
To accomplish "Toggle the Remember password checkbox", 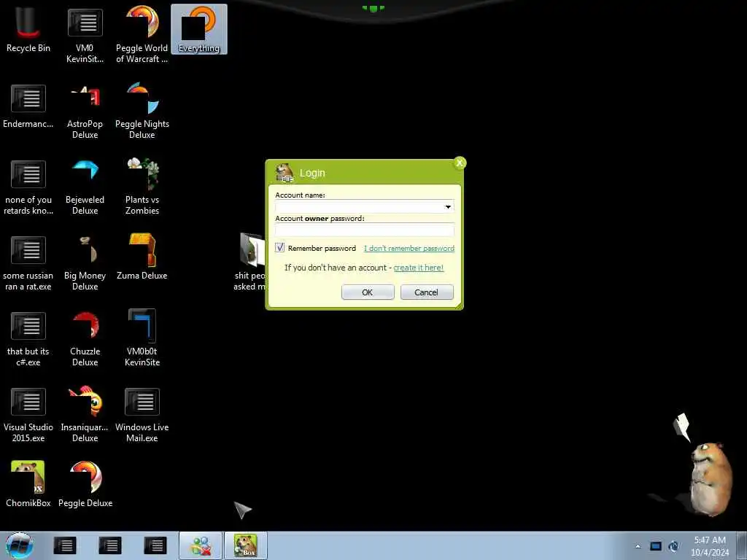I will [279, 248].
